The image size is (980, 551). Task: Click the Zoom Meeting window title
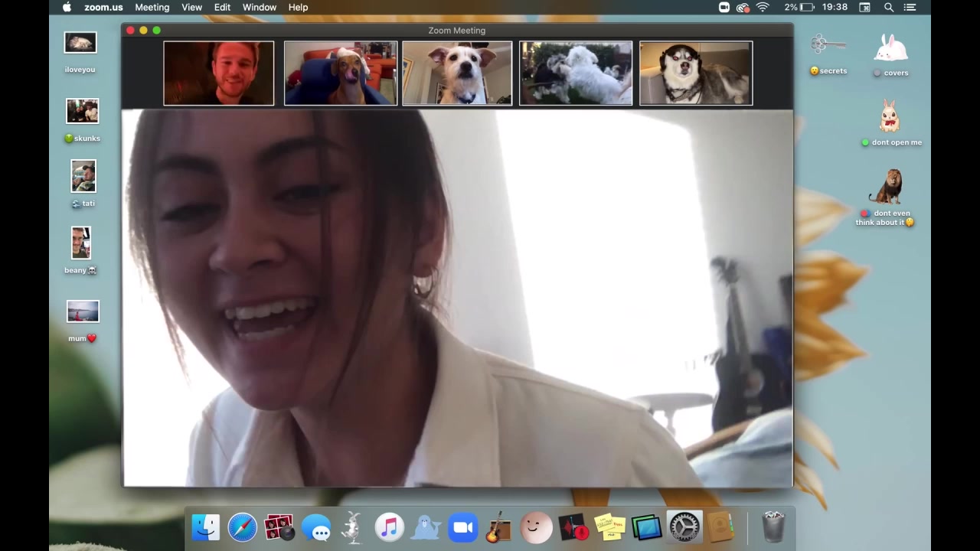(x=457, y=30)
